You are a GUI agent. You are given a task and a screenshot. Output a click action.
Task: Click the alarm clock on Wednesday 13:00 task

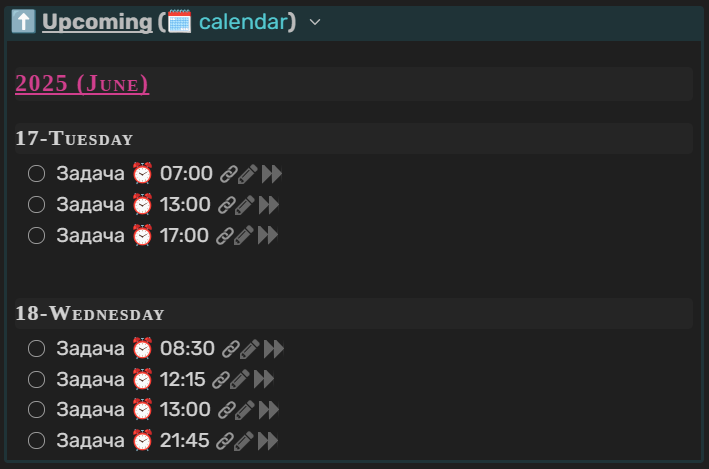tap(143, 410)
